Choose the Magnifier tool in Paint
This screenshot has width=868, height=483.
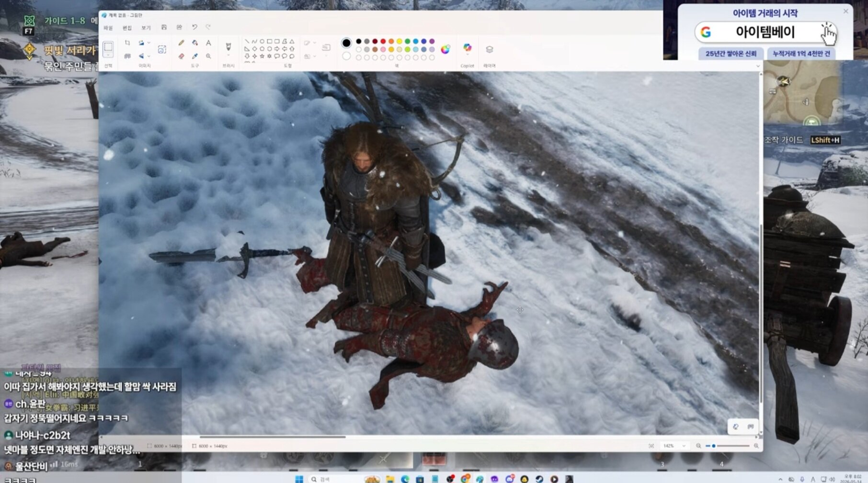pos(208,56)
